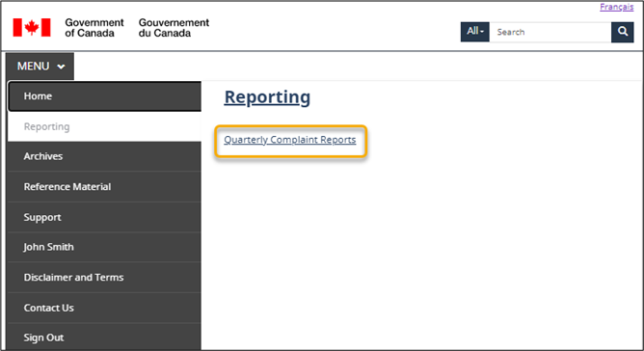644x351 pixels.
Task: Open Reference Material menu item
Action: pyautogui.click(x=105, y=187)
